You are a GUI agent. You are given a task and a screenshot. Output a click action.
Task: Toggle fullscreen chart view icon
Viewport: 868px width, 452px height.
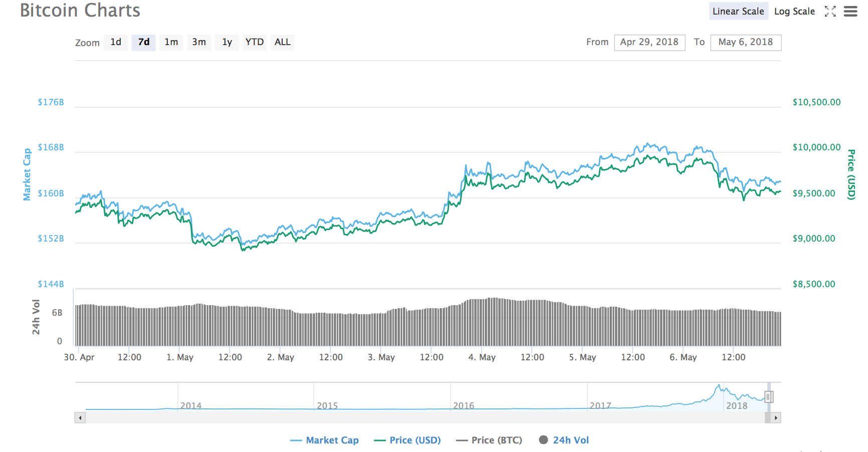tap(830, 12)
